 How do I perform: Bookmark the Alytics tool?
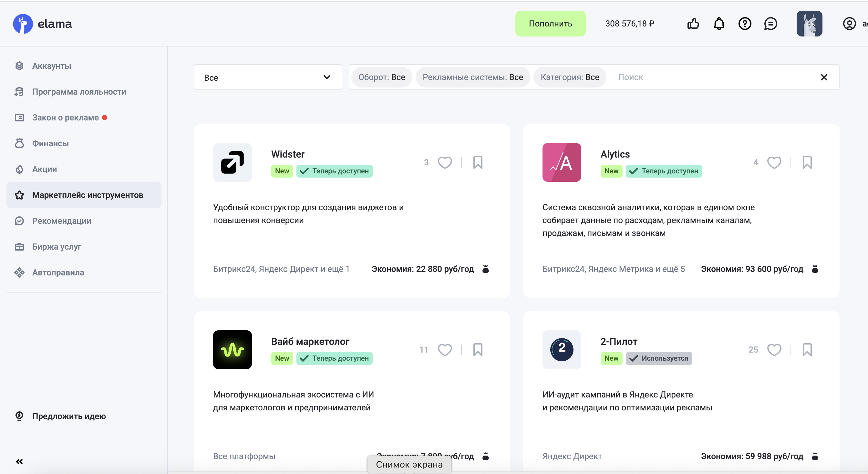click(x=807, y=162)
